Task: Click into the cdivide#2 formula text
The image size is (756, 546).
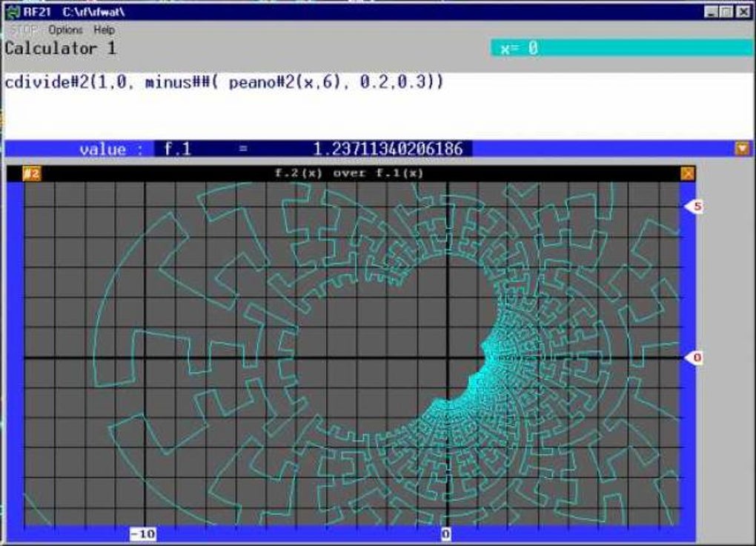Action: pyautogui.click(x=224, y=82)
